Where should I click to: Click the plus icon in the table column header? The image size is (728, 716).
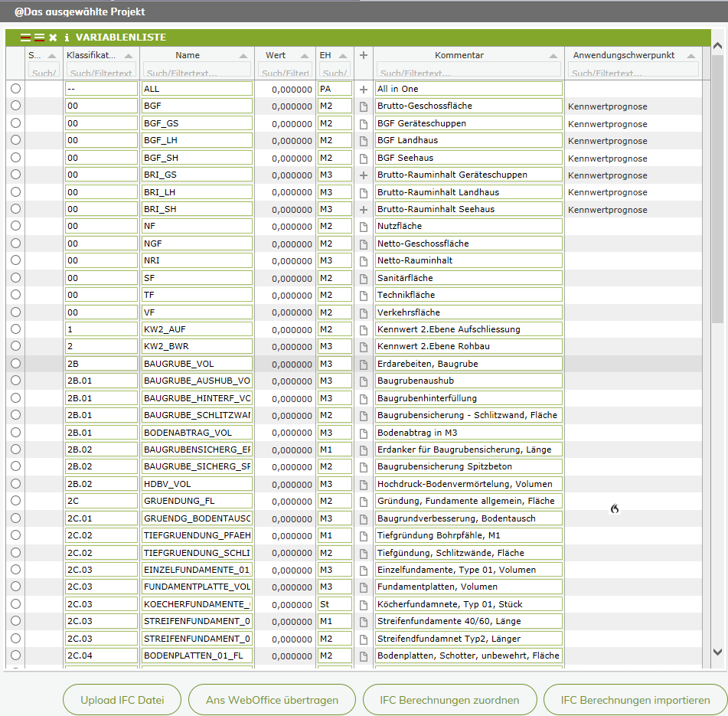(364, 55)
